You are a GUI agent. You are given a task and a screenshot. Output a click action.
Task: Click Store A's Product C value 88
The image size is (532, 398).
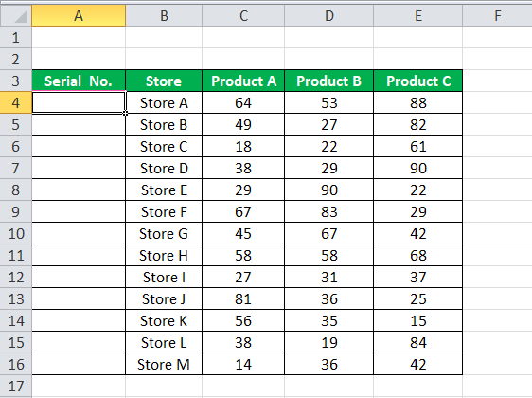click(x=418, y=102)
